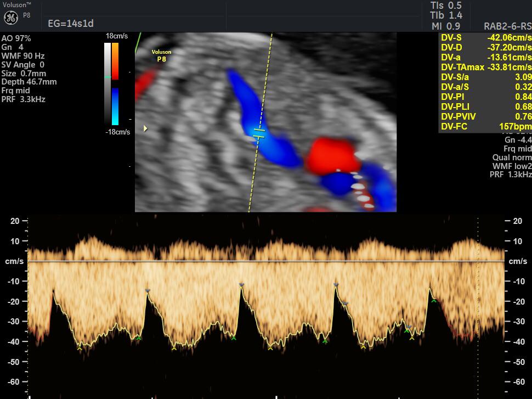Viewport: 532px width, 399px height.
Task: Click the PRF 3.3kHz parameter
Action: pos(24,99)
